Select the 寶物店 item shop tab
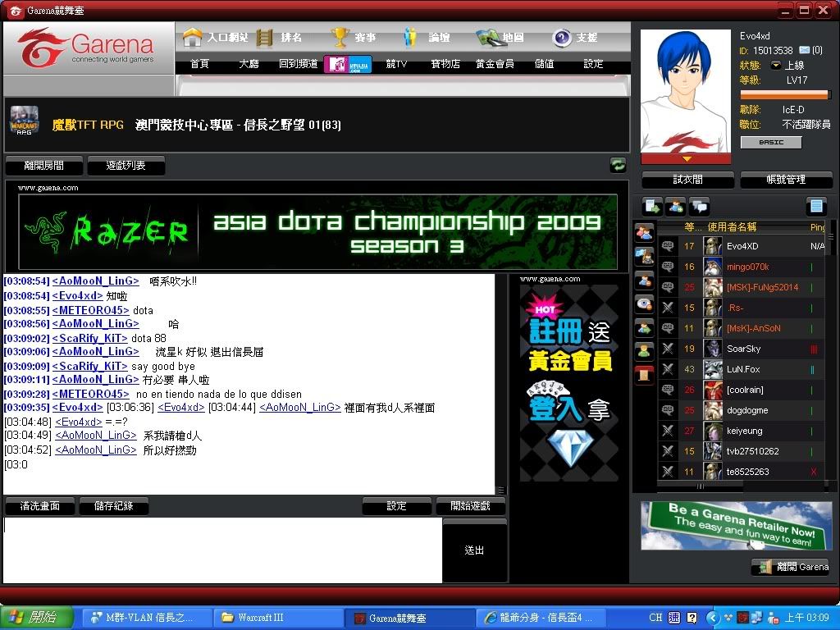 445,64
